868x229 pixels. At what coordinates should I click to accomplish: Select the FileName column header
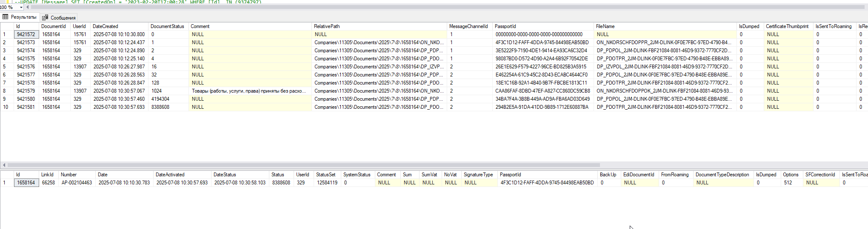(665, 26)
